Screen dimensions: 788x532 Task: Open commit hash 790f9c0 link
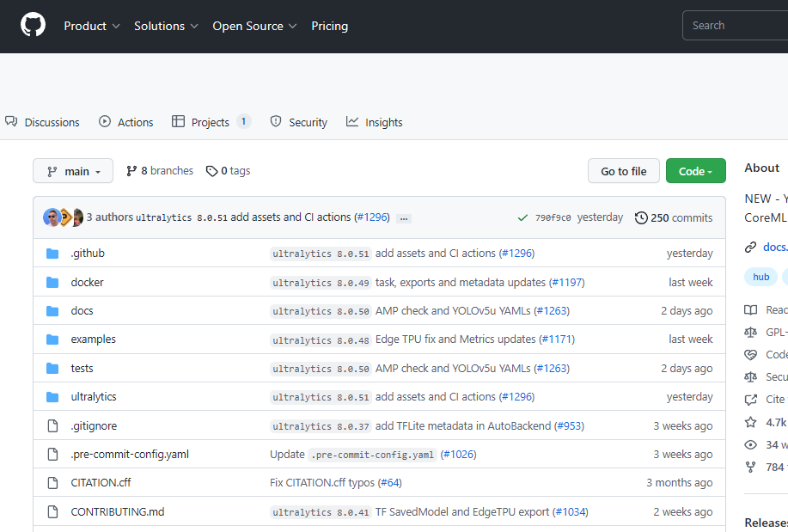553,217
